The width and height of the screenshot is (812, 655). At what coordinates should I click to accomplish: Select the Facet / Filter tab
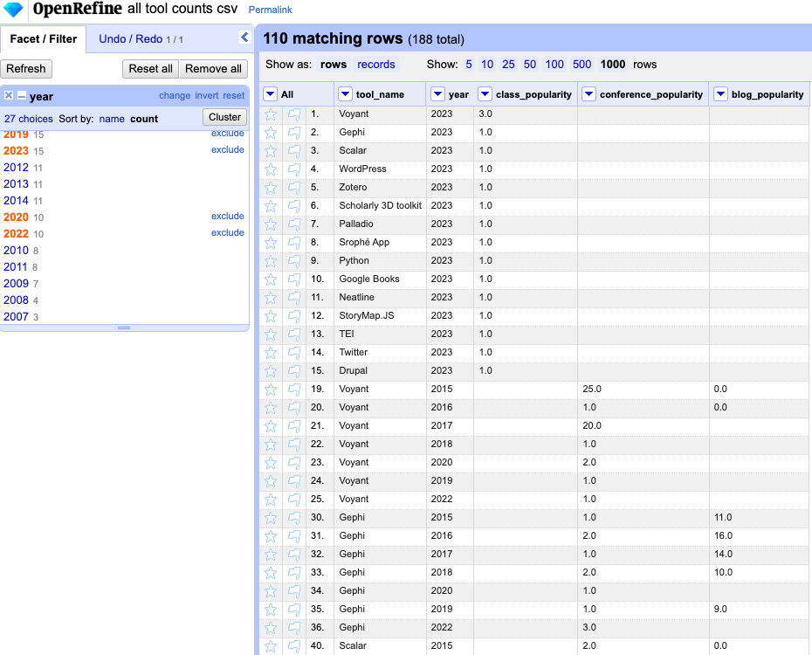[x=44, y=39]
